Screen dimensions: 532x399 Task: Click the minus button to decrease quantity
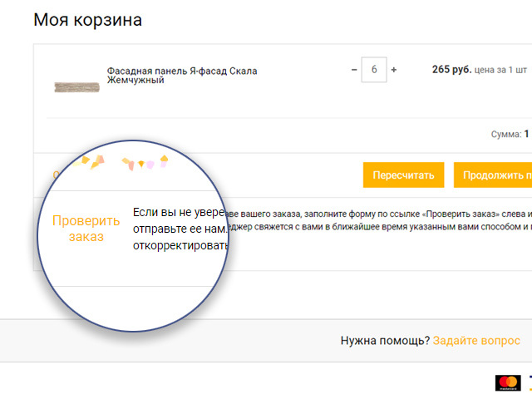click(354, 70)
